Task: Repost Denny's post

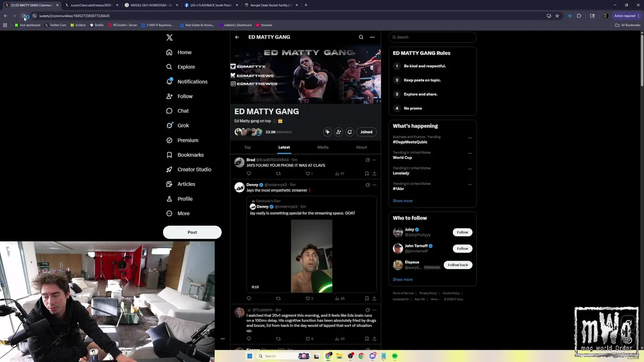Action: coord(278,299)
